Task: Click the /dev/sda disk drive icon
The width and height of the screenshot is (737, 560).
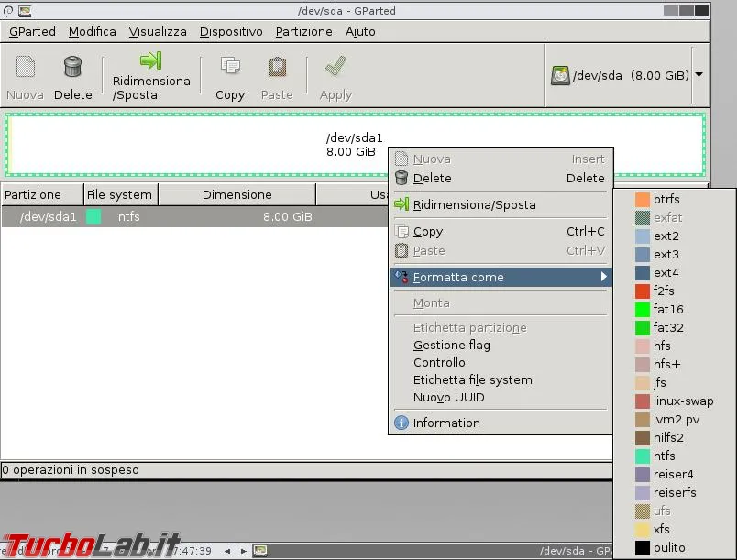Action: (x=560, y=76)
